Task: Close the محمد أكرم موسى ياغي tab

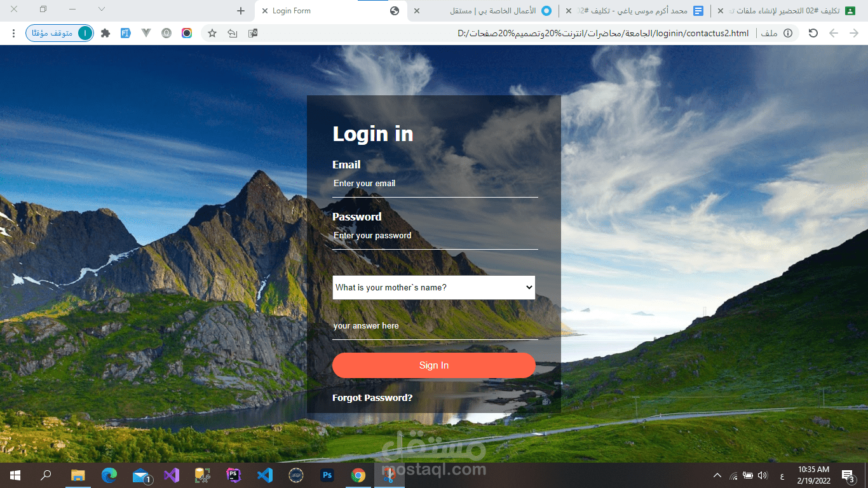Action: (x=569, y=11)
